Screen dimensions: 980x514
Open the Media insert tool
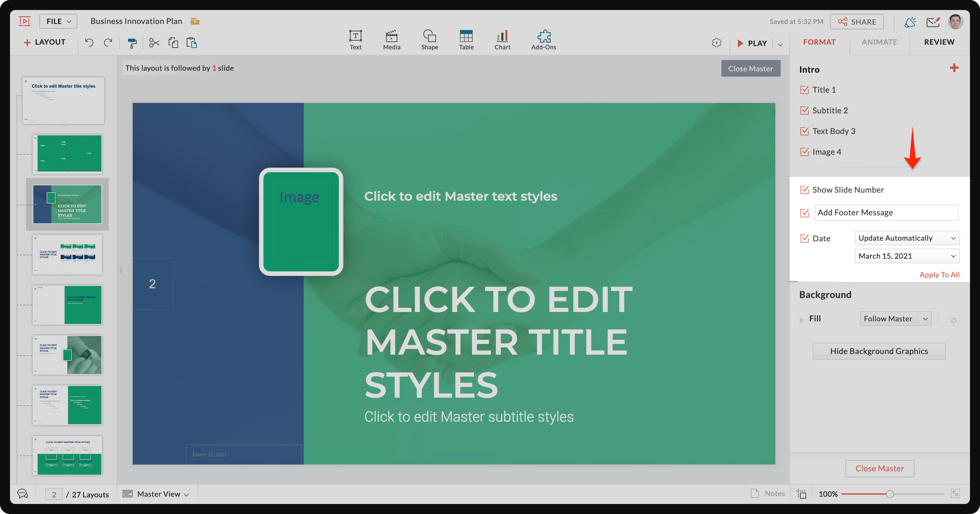(x=391, y=40)
